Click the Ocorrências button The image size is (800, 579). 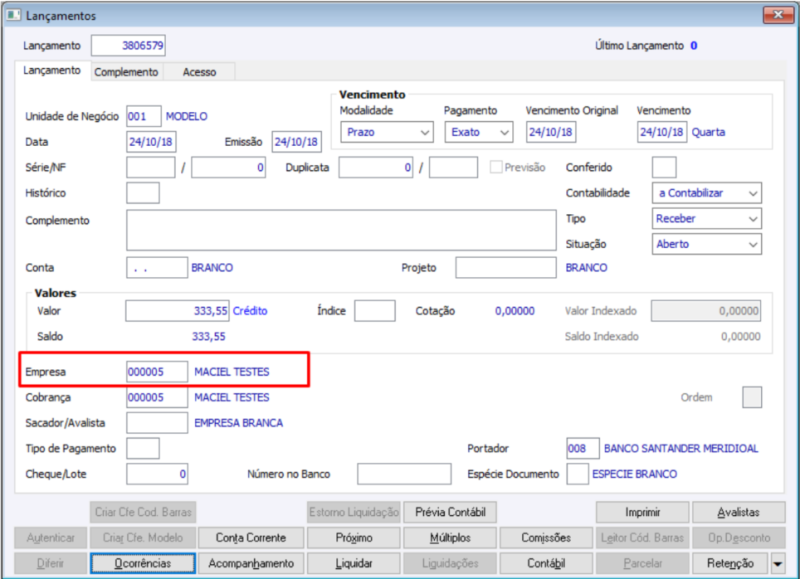[143, 564]
